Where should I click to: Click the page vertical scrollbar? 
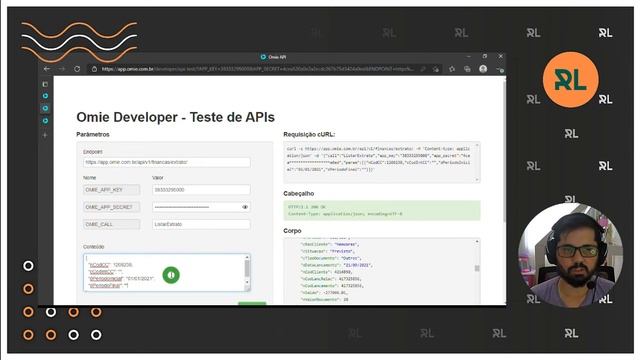[504, 151]
